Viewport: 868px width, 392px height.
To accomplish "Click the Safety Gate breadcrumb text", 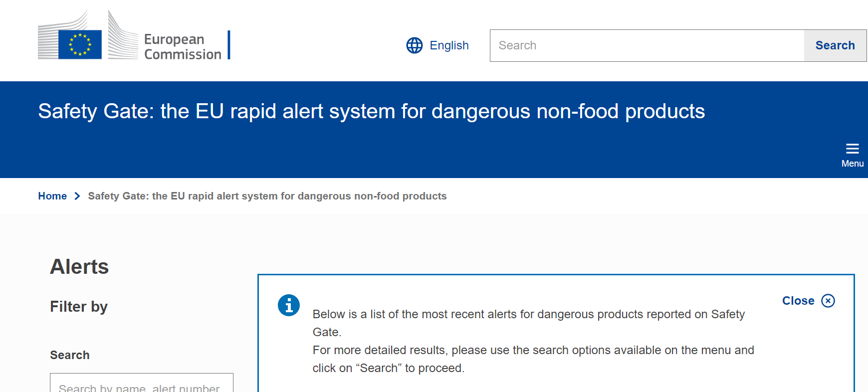I will click(x=267, y=196).
